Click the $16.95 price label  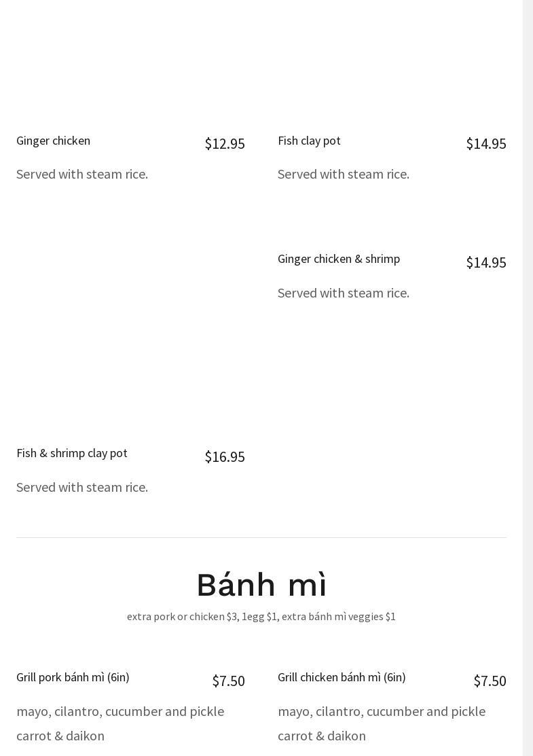pos(224,457)
